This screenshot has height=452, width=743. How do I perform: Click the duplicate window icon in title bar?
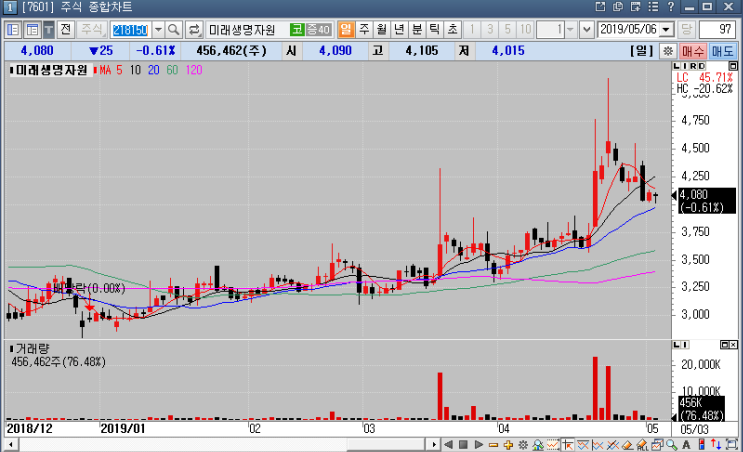point(618,7)
